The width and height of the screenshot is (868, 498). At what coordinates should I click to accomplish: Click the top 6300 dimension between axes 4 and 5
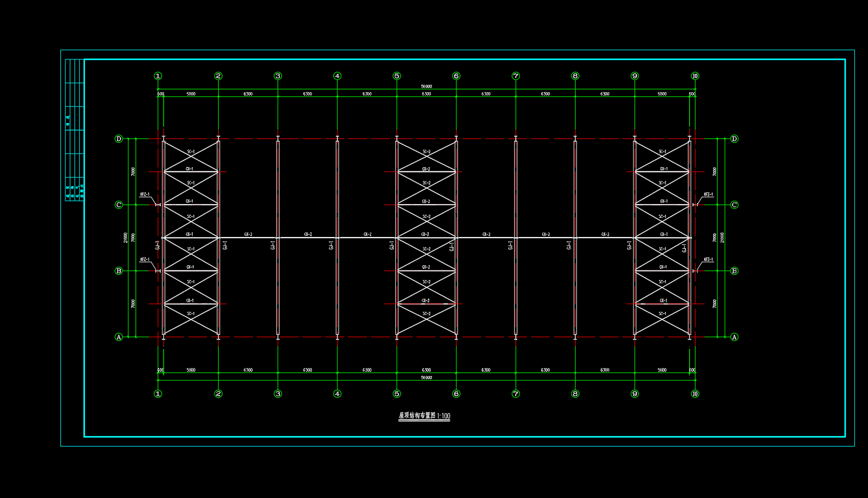point(367,94)
